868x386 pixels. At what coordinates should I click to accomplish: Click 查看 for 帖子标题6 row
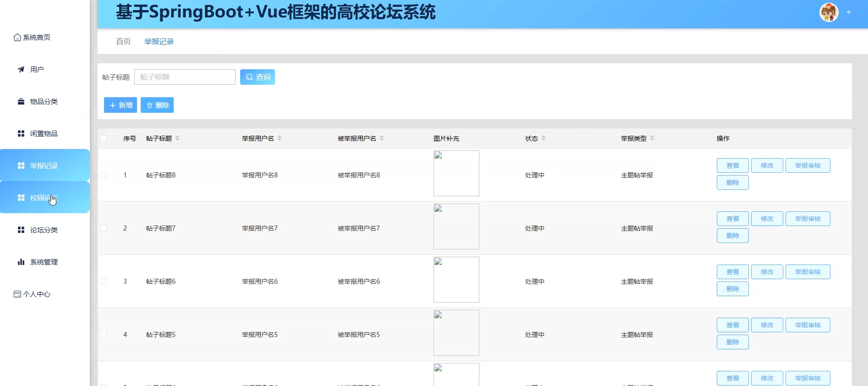click(733, 272)
